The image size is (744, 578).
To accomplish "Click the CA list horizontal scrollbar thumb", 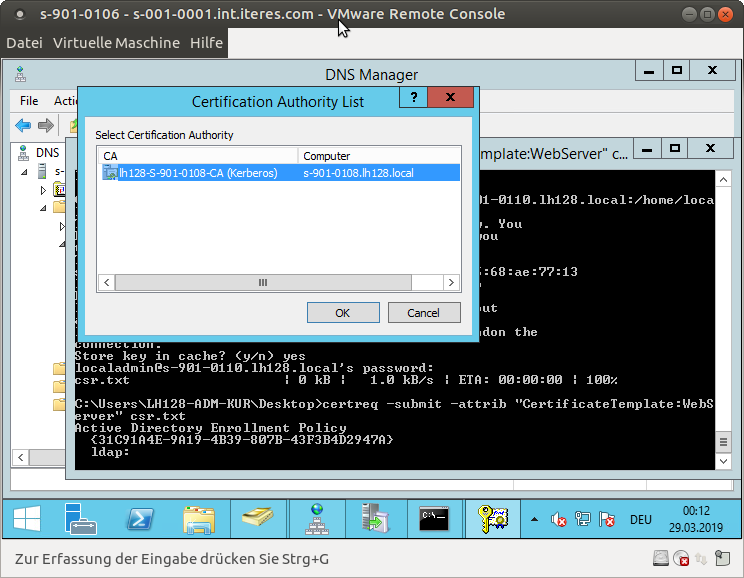I will pos(263,283).
